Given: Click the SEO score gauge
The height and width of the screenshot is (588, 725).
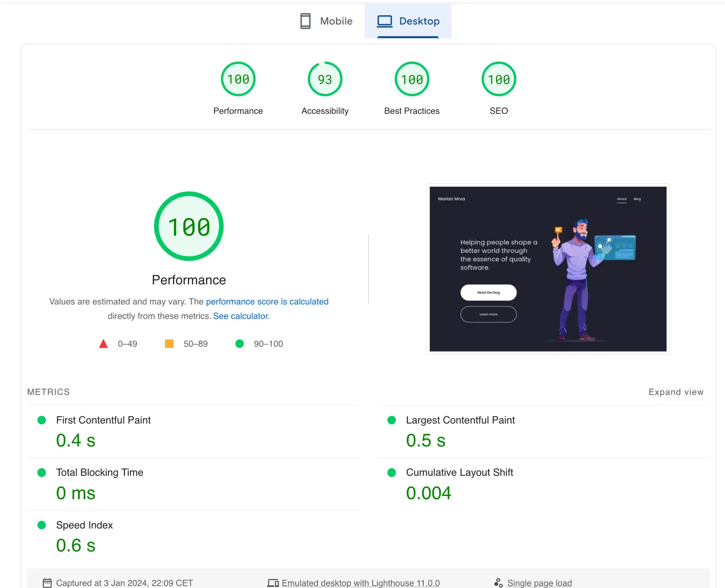Looking at the screenshot, I should click(498, 79).
